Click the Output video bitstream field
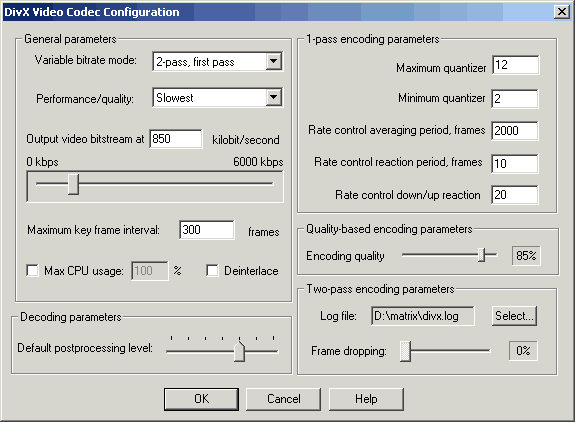This screenshot has width=575, height=422. (176, 139)
